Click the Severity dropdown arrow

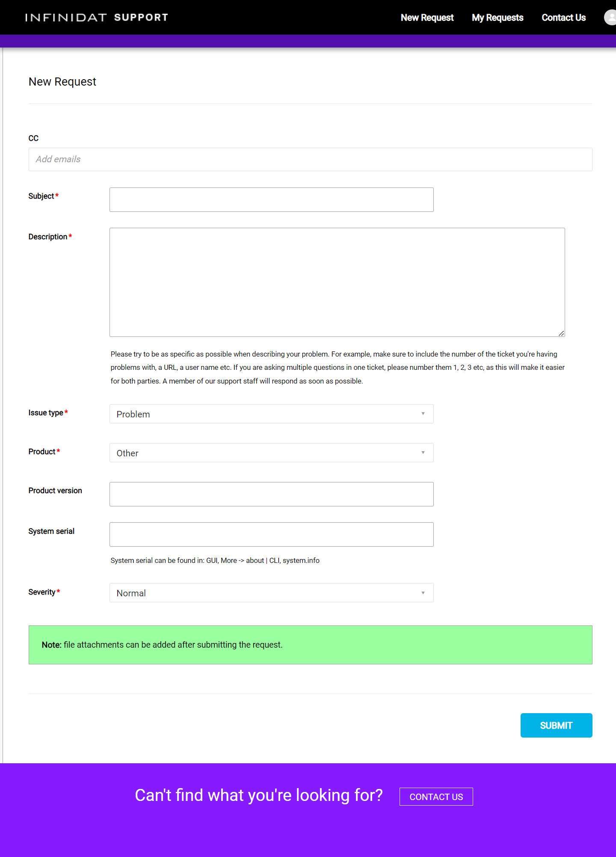pyautogui.click(x=423, y=593)
